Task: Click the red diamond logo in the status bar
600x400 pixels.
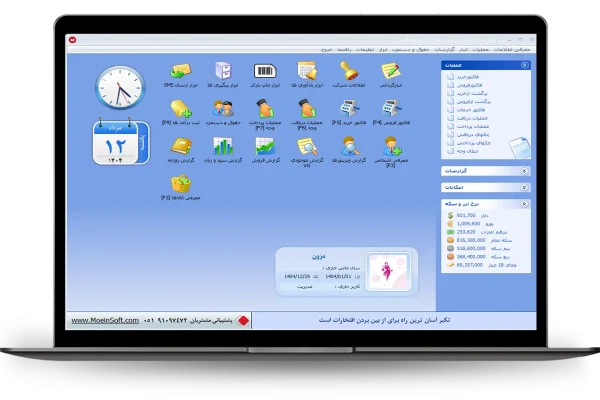Action: tap(242, 320)
